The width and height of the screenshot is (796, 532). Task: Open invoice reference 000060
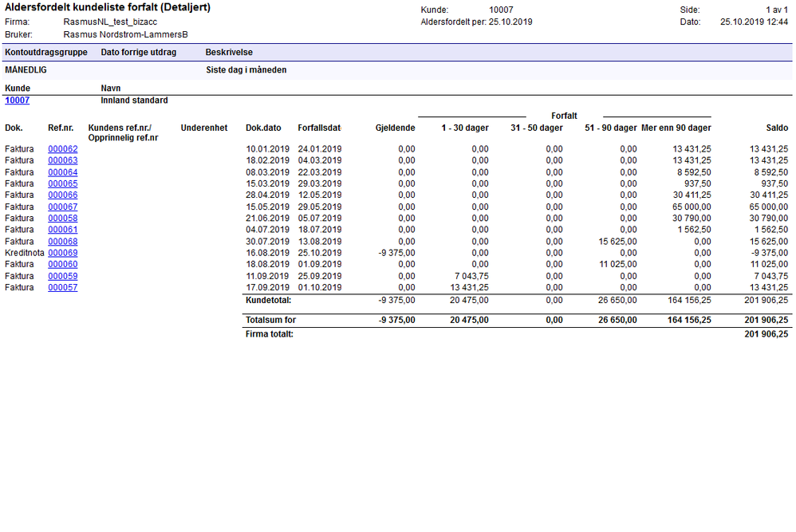63,265
